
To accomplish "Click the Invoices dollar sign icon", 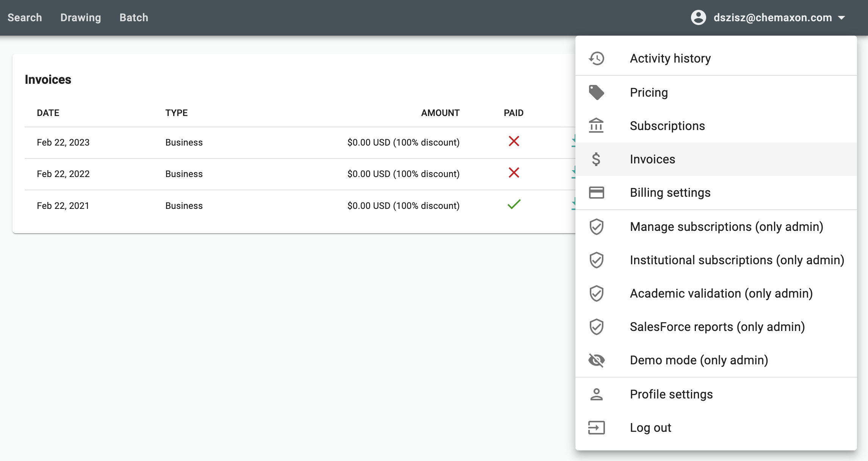I will [596, 159].
